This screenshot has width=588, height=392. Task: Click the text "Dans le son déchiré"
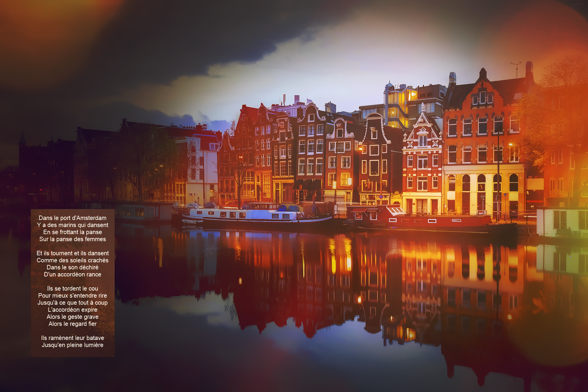pyautogui.click(x=73, y=267)
